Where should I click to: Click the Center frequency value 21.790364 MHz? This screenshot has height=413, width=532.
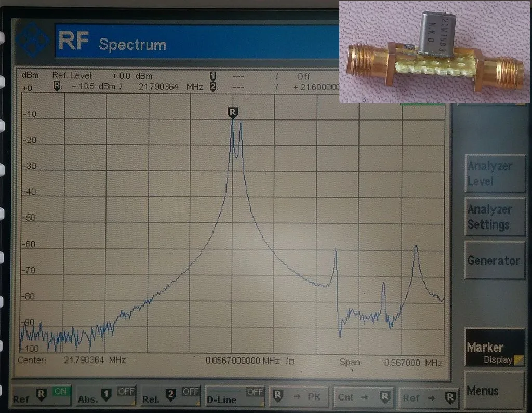pos(95,360)
